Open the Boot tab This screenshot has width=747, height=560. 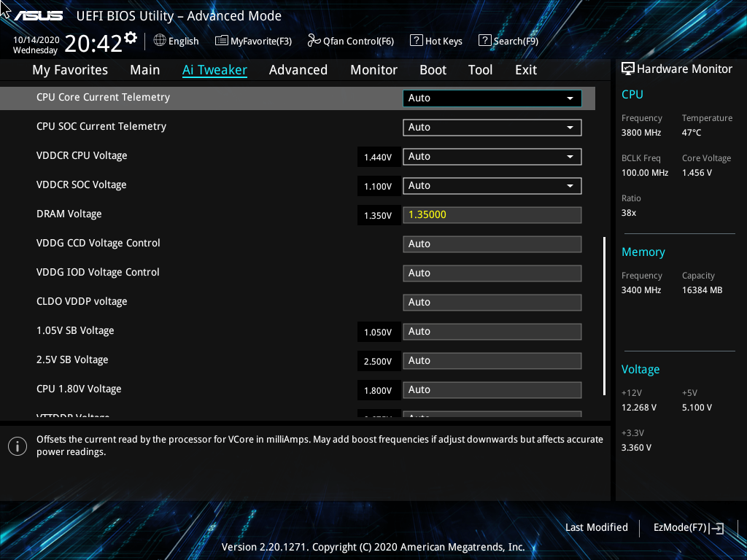433,70
